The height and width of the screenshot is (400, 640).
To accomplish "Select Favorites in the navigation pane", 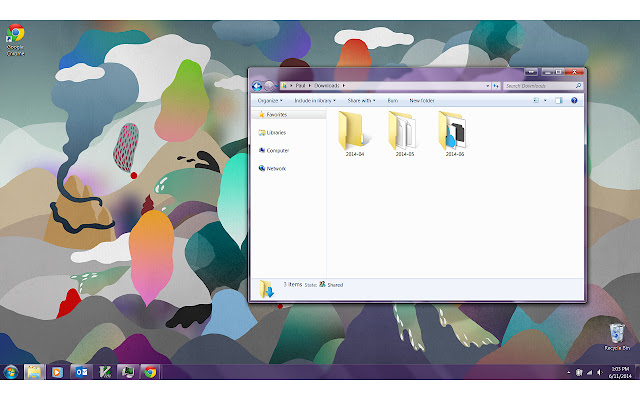I will coord(276,115).
